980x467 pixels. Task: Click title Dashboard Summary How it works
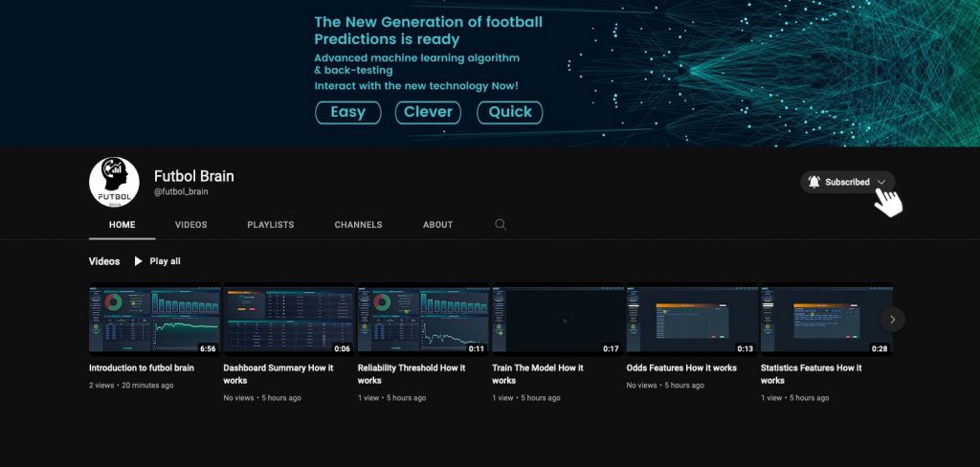click(278, 374)
